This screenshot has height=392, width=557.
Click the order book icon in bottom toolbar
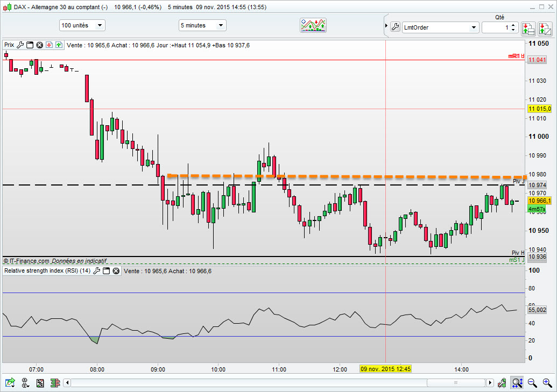tap(55, 383)
